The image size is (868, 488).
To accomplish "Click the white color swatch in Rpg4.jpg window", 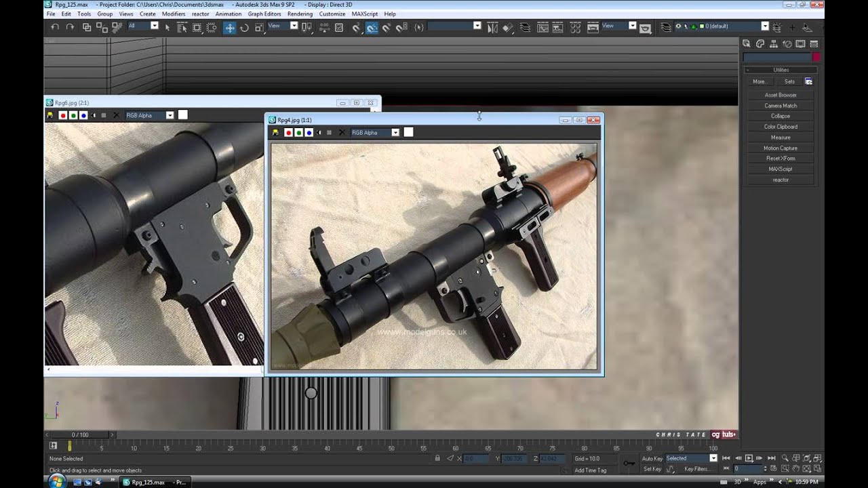I will [x=408, y=133].
